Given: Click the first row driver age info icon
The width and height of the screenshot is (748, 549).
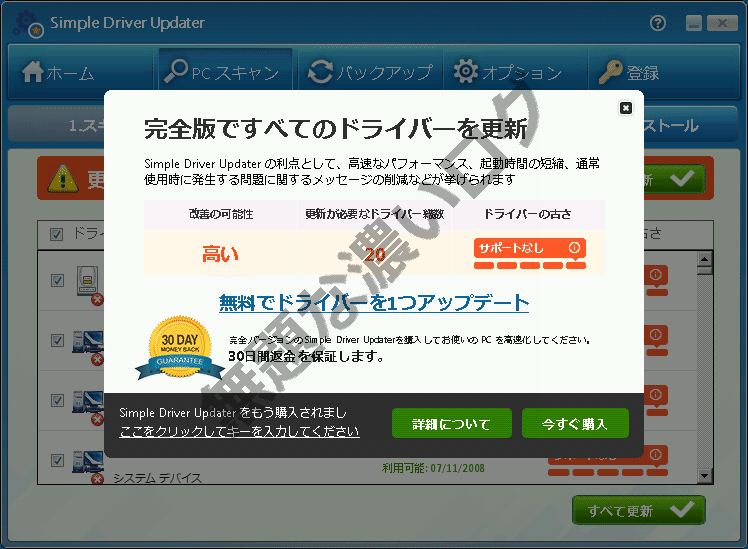Looking at the screenshot, I should point(655,274).
